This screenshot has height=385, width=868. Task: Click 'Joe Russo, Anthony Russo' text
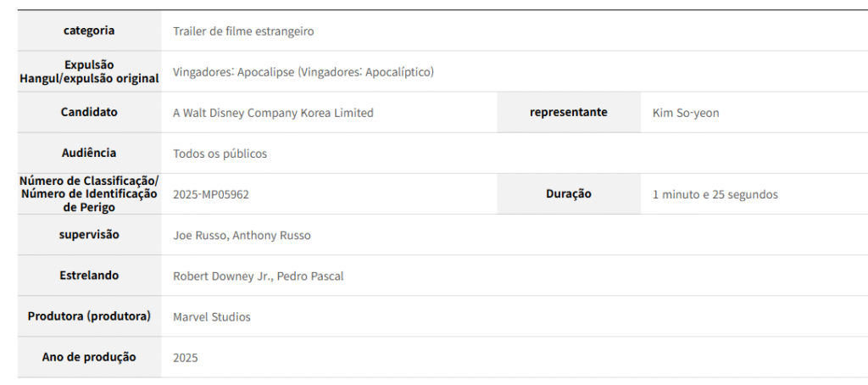pyautogui.click(x=242, y=235)
